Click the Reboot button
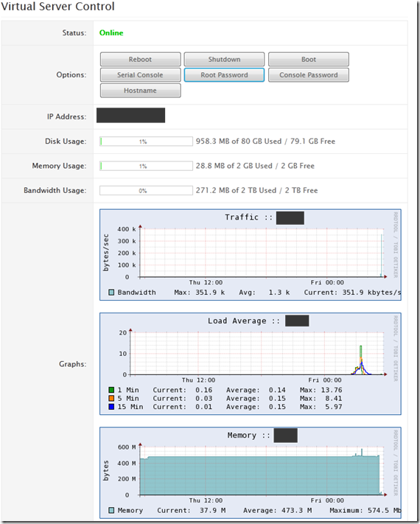 click(140, 59)
